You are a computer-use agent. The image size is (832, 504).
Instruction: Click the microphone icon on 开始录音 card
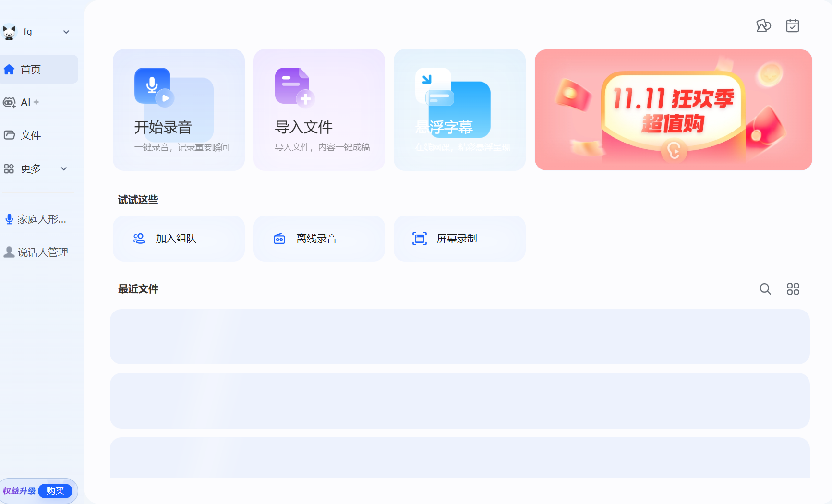tap(153, 86)
